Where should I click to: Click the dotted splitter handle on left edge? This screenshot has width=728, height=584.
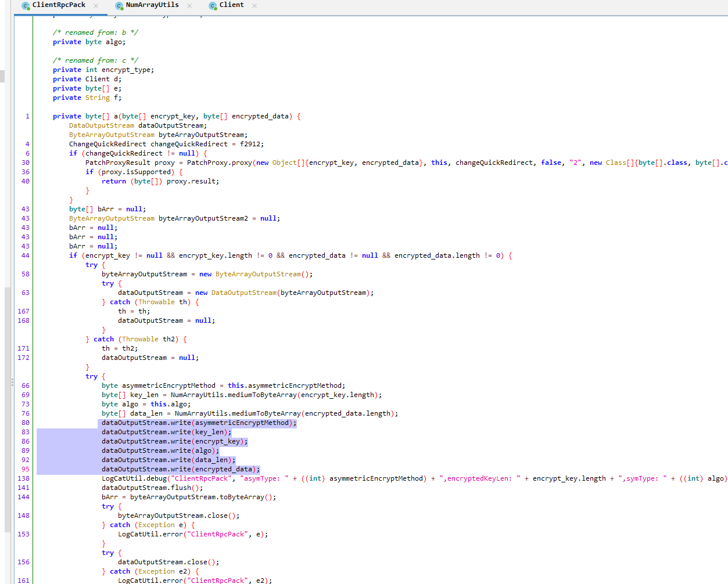[12, 382]
